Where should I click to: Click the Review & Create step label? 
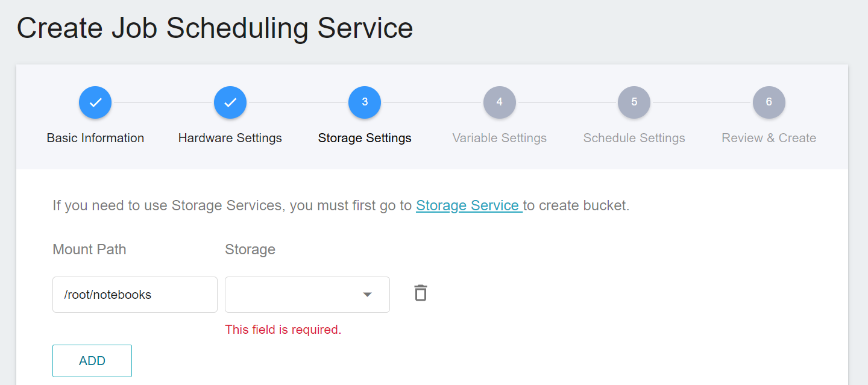point(769,138)
